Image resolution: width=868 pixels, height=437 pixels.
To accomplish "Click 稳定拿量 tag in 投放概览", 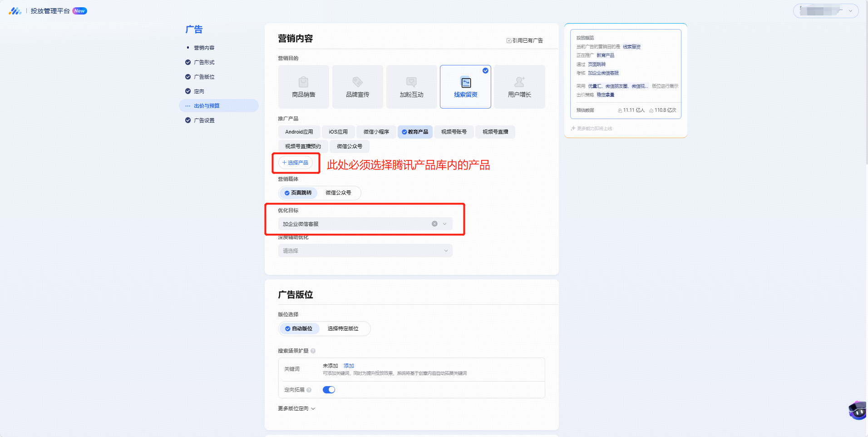I will [x=605, y=95].
